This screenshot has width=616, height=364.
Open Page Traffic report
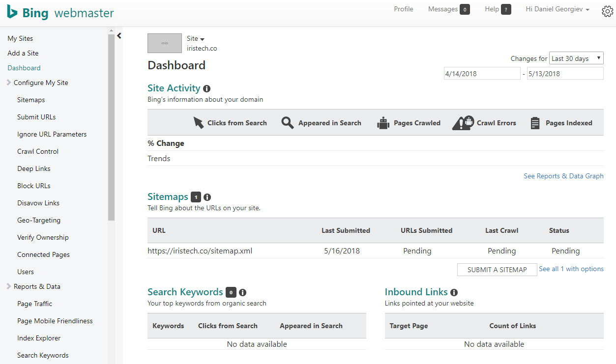tap(34, 304)
